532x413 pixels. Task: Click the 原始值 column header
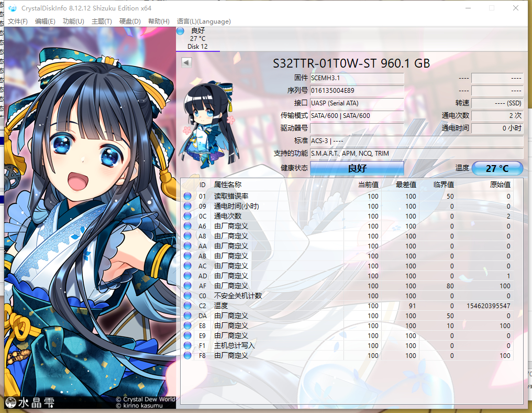pos(501,184)
